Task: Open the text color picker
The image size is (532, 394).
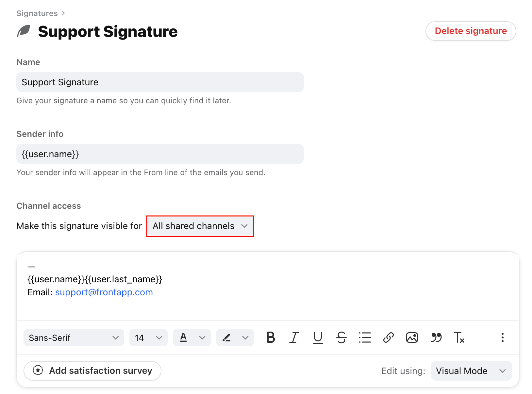Action: click(x=192, y=338)
